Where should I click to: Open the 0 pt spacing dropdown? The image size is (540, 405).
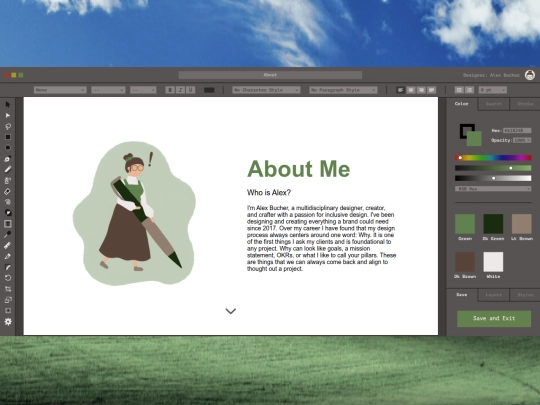(x=492, y=90)
